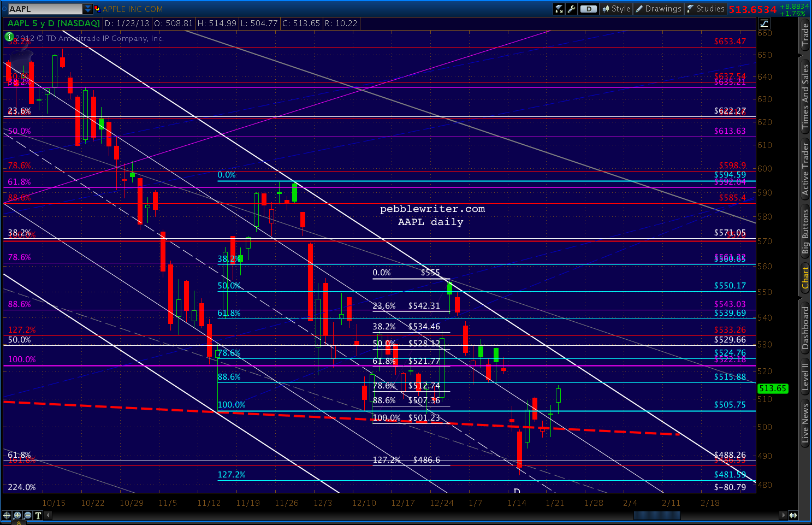Open the Times And Sales tab

click(x=805, y=97)
